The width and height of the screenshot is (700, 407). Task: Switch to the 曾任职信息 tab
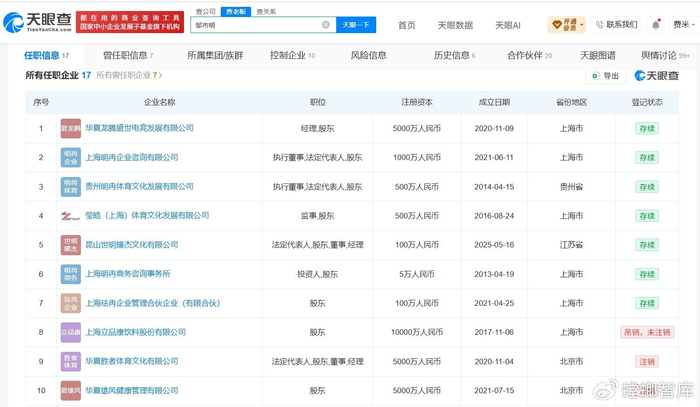pos(128,55)
